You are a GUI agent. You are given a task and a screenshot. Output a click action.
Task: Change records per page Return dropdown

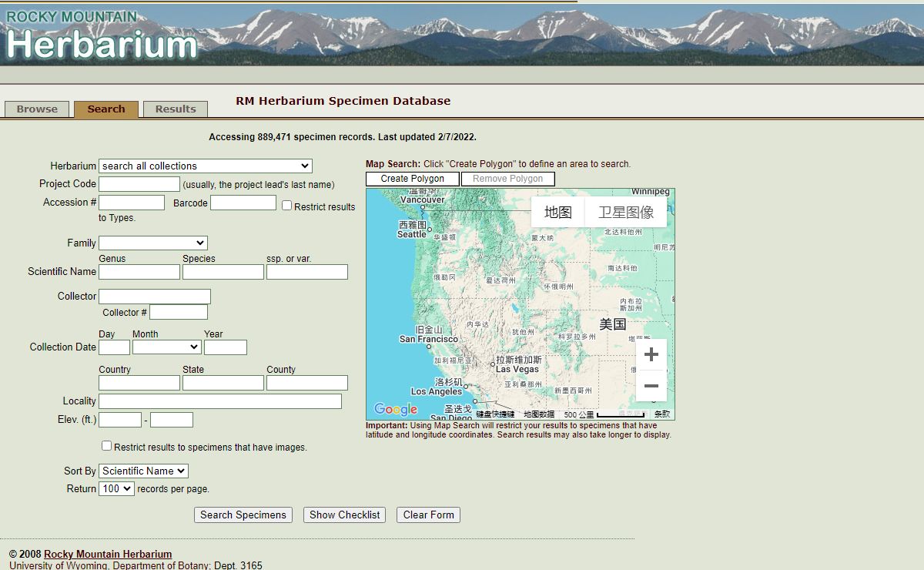[116, 488]
